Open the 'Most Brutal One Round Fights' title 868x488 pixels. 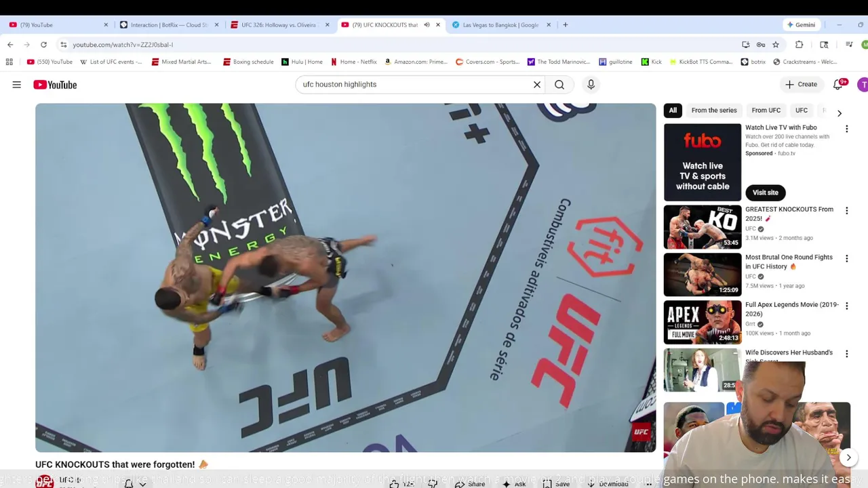point(789,262)
